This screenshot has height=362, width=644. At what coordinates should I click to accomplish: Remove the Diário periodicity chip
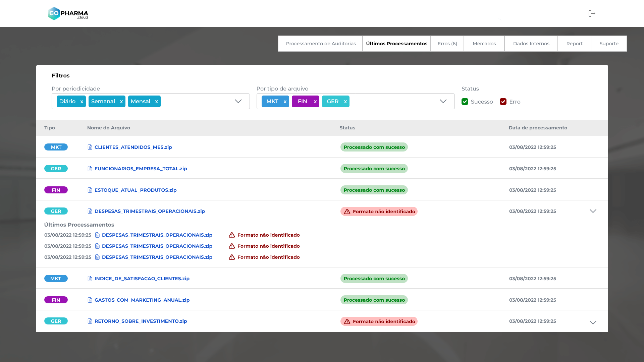(x=82, y=102)
